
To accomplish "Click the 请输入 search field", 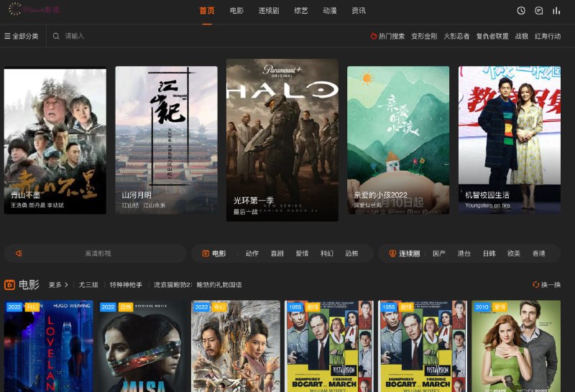I will [206, 36].
